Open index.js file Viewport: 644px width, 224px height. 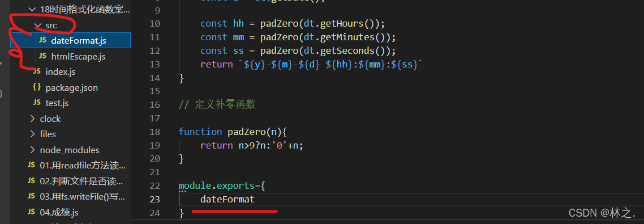(61, 71)
